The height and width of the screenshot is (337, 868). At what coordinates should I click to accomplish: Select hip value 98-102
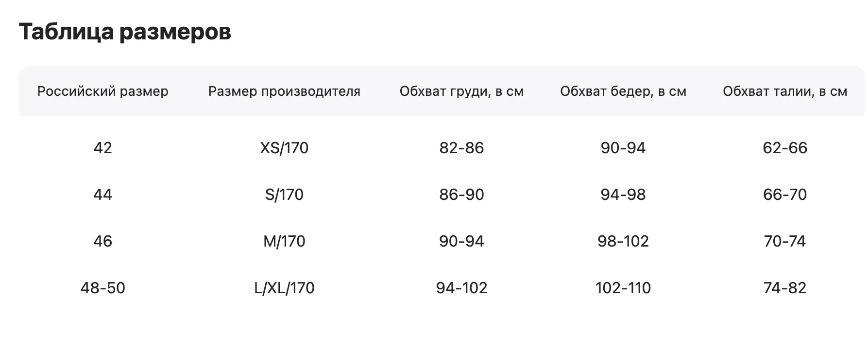click(x=623, y=241)
